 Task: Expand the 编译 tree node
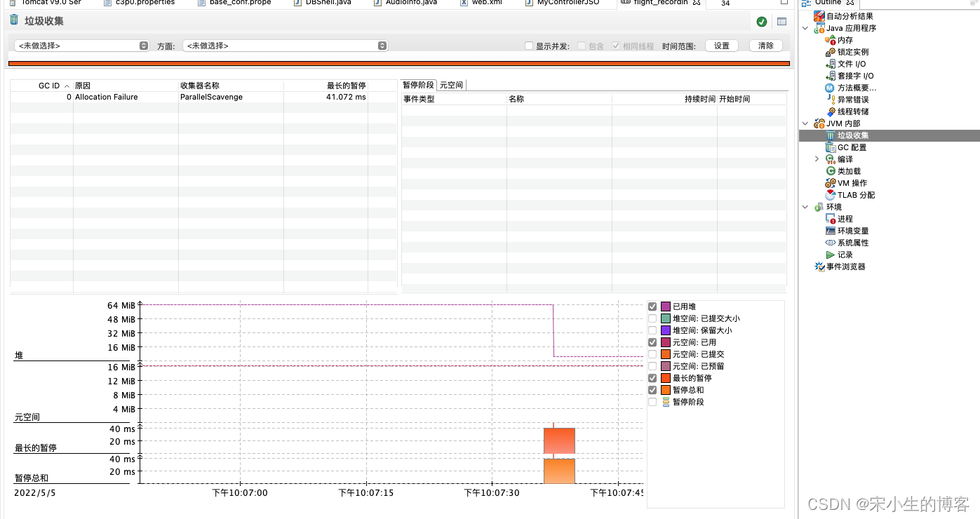coord(817,159)
